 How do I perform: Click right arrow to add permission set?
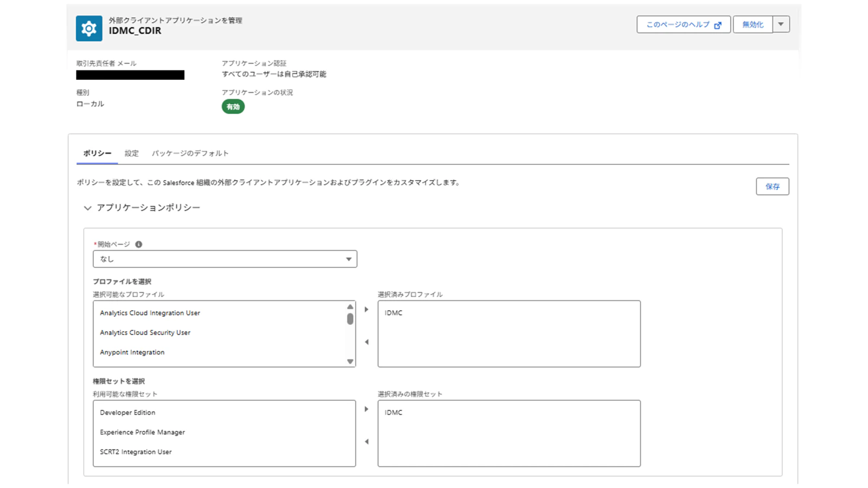point(367,409)
